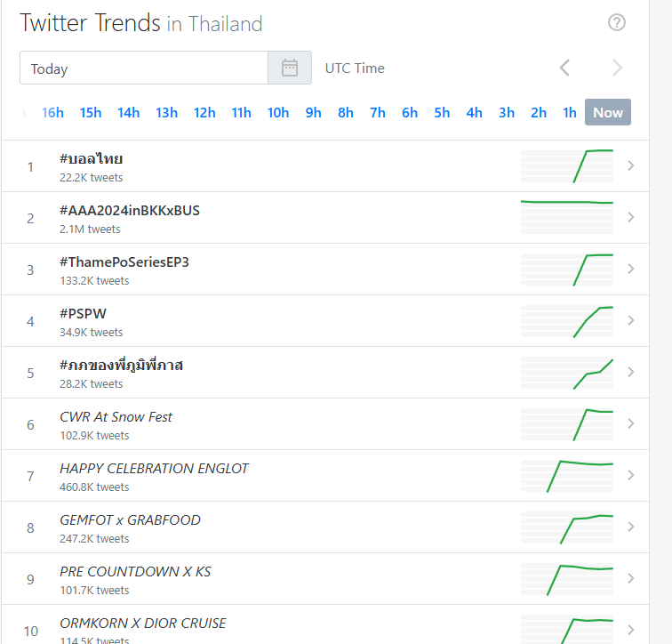Expand chevron for #ภภของพี่ภูมิพี่ภาส trend
The width and height of the screenshot is (672, 644).
click(x=631, y=372)
